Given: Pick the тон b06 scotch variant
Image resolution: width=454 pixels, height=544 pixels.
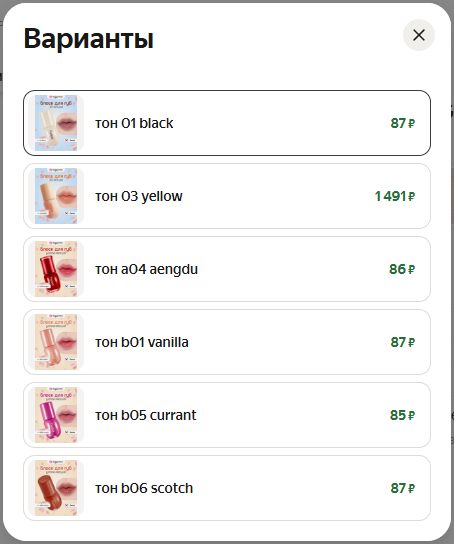Looking at the screenshot, I should pyautogui.click(x=227, y=488).
